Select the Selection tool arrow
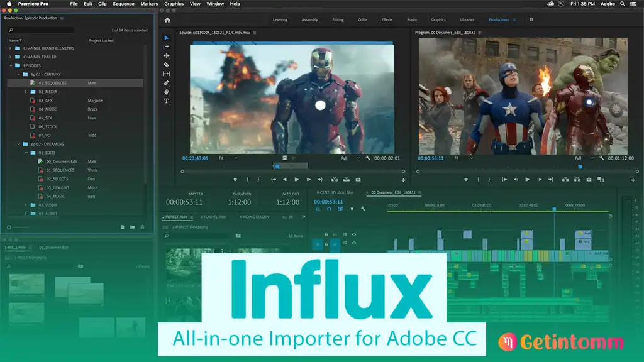This screenshot has width=644, height=362. pos(166,38)
